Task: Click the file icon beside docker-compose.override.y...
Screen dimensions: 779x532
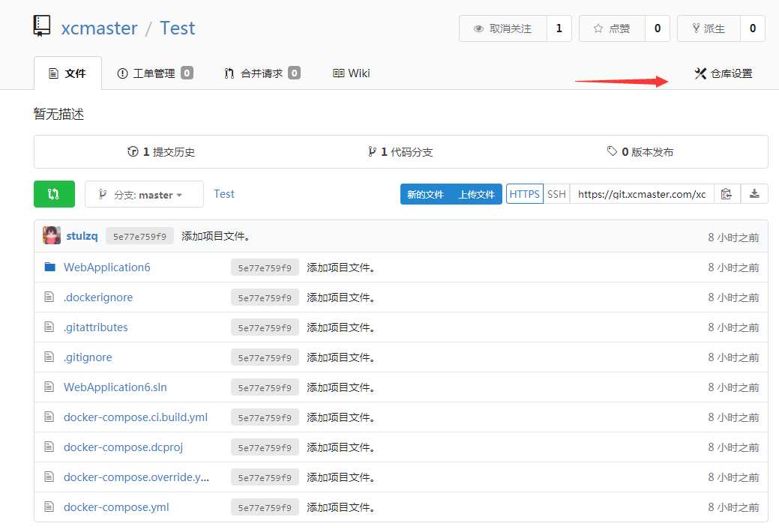Action: (x=49, y=477)
